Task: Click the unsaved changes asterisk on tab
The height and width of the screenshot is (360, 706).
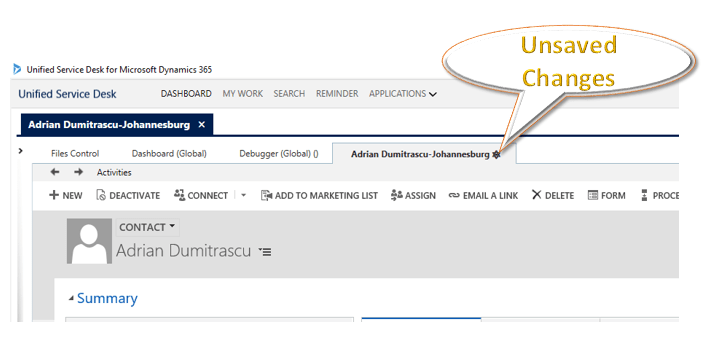Action: click(496, 154)
